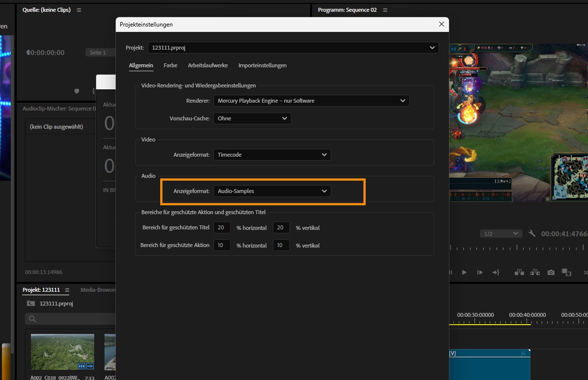Click the program monitor time ruler
The height and width of the screenshot is (380, 588).
[x=519, y=248]
